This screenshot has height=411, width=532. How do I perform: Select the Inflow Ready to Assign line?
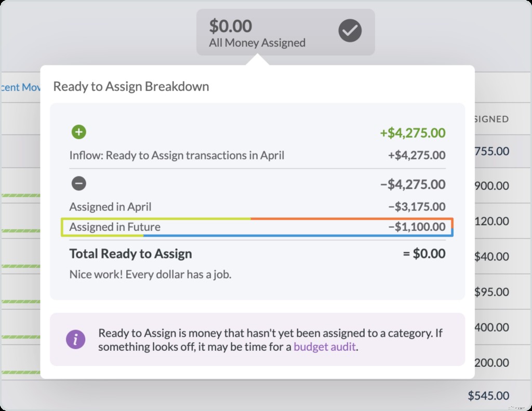179,155
